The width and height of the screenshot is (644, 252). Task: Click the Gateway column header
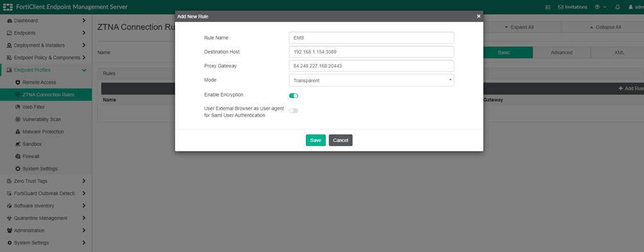pos(493,100)
